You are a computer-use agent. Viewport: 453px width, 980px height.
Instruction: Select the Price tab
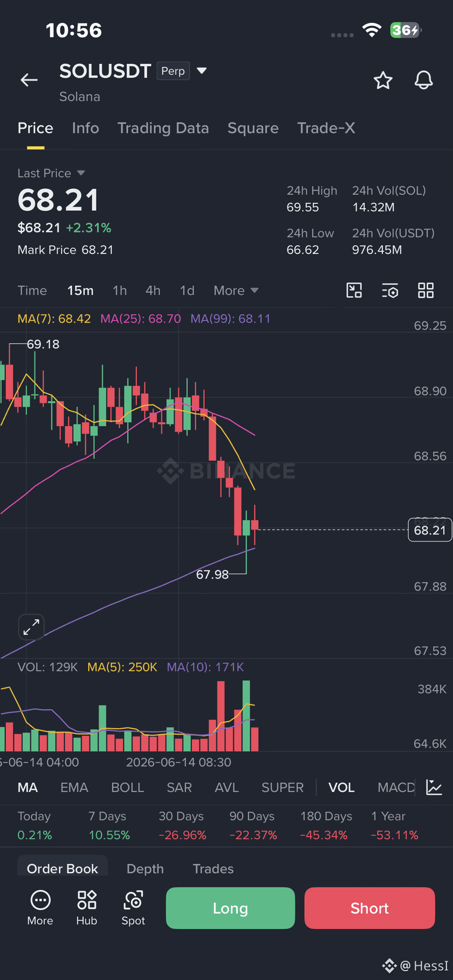click(36, 128)
